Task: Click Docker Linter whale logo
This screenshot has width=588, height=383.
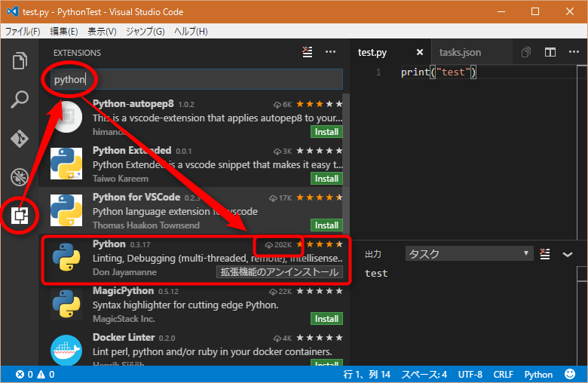Action: (x=66, y=350)
